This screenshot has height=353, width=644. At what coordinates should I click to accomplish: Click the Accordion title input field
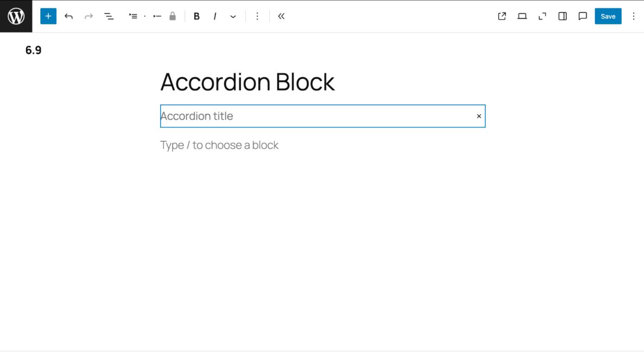(x=315, y=116)
